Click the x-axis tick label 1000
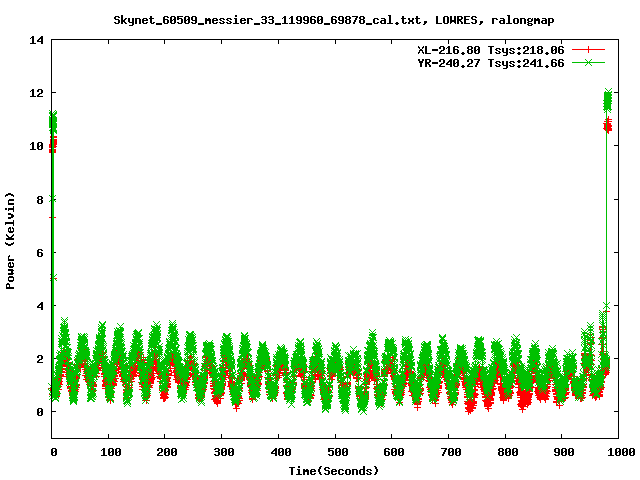640x480 pixels. coord(621,452)
